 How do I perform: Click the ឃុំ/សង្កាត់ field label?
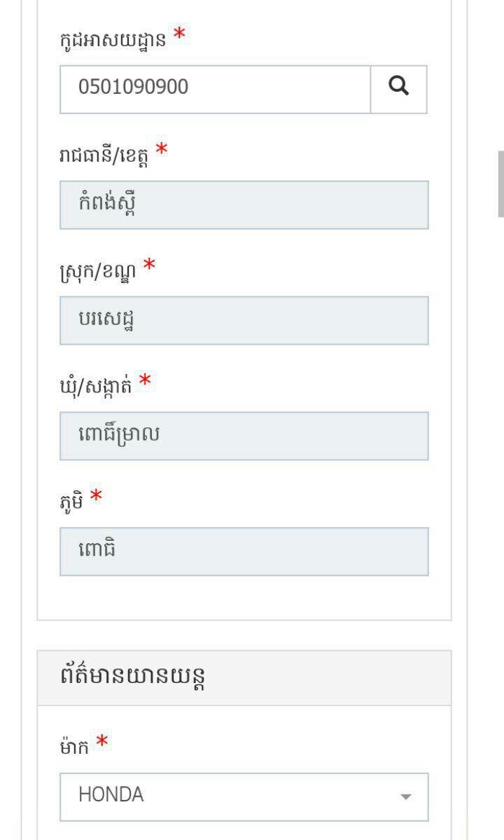(x=95, y=385)
